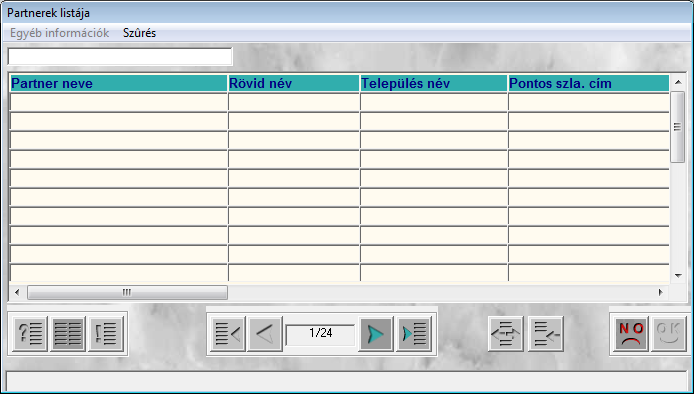Screen dimensions: 694x394
Task: Click the Település név column header
Action: click(x=434, y=83)
